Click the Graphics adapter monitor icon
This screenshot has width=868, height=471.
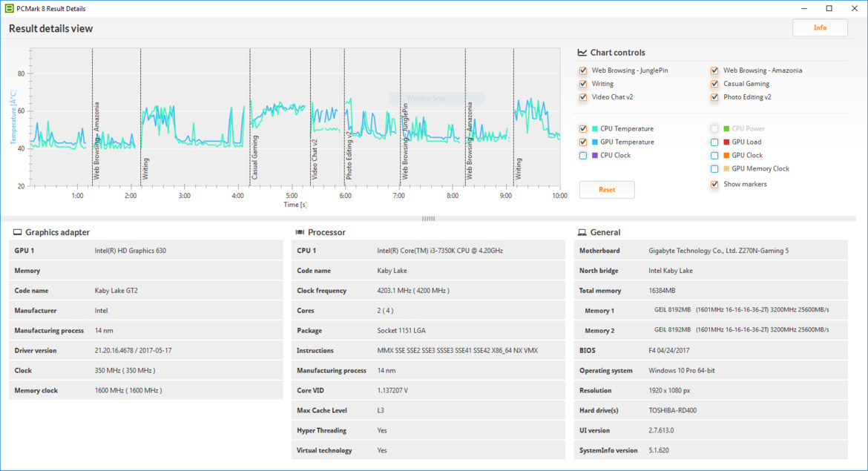coord(17,232)
